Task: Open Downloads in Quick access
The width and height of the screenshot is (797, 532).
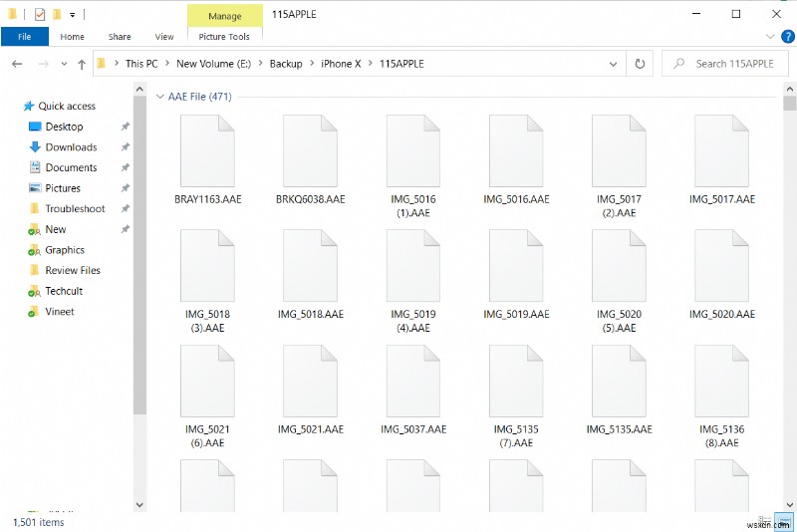Action: click(x=71, y=147)
